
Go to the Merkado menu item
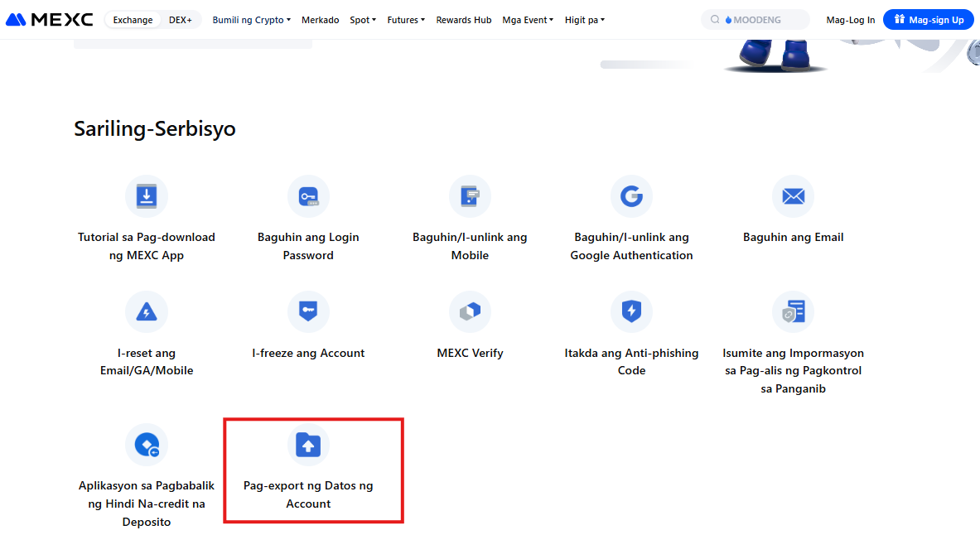pos(320,20)
